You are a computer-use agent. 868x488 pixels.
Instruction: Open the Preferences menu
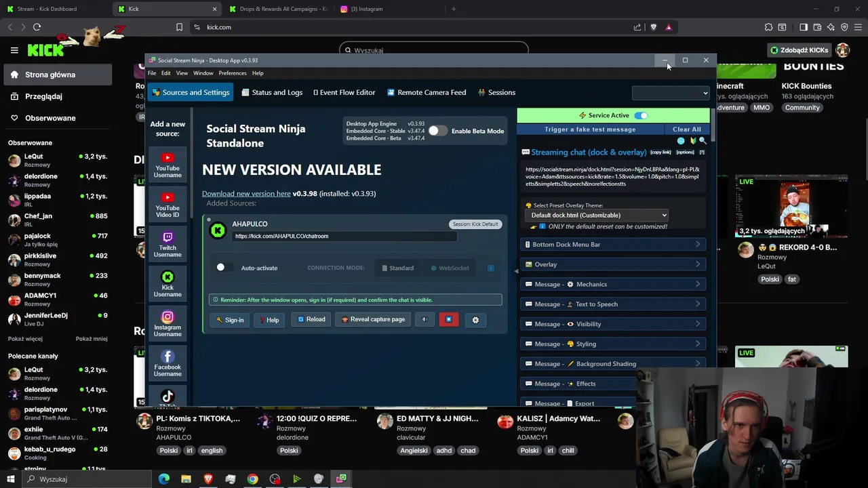tap(233, 73)
